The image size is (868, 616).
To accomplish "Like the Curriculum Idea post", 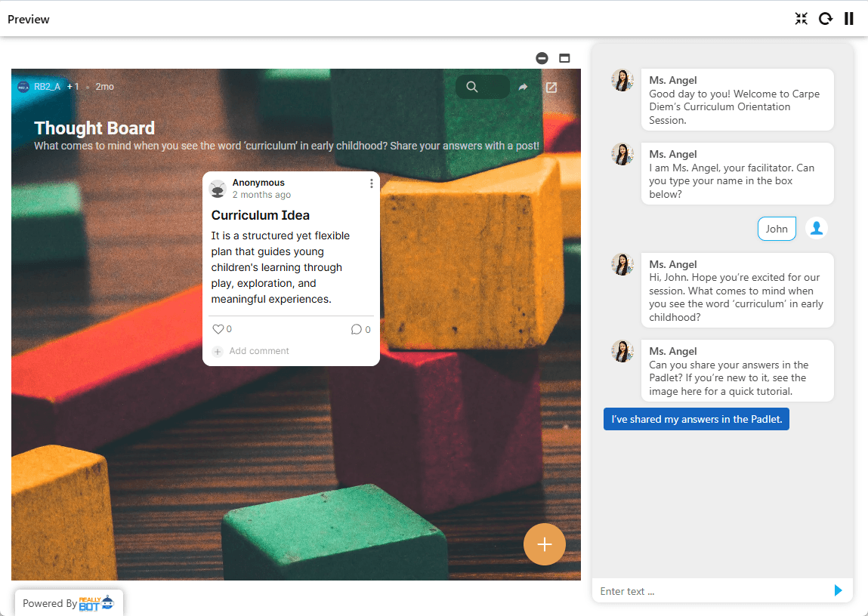I will click(x=218, y=329).
